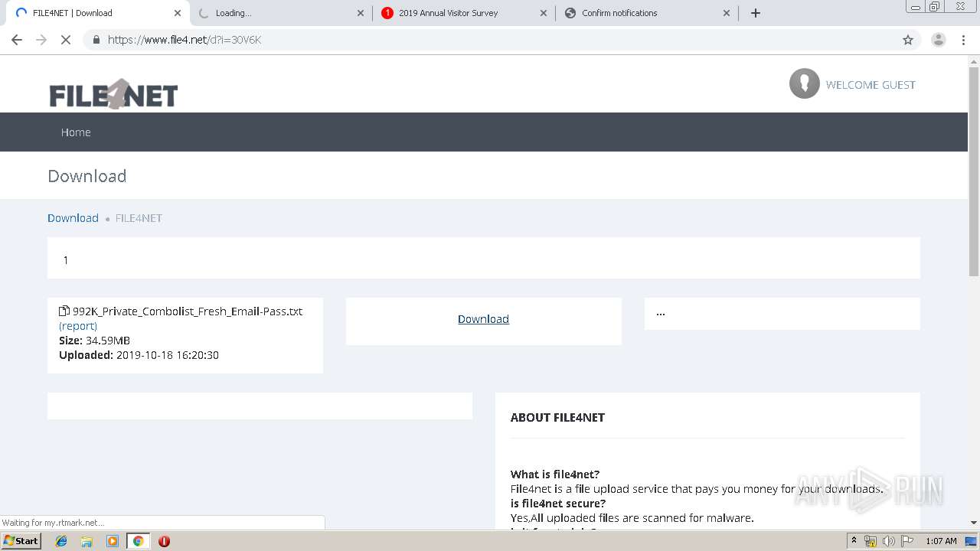Click the show desktop tray icon
This screenshot has height=551, width=980.
(x=972, y=541)
